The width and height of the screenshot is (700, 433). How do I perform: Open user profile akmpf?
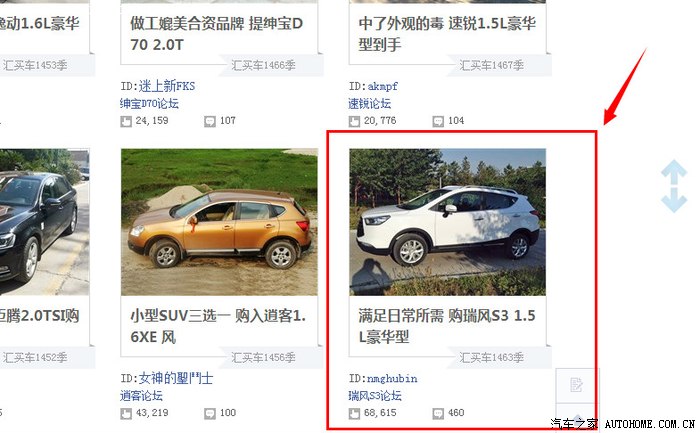coord(383,86)
